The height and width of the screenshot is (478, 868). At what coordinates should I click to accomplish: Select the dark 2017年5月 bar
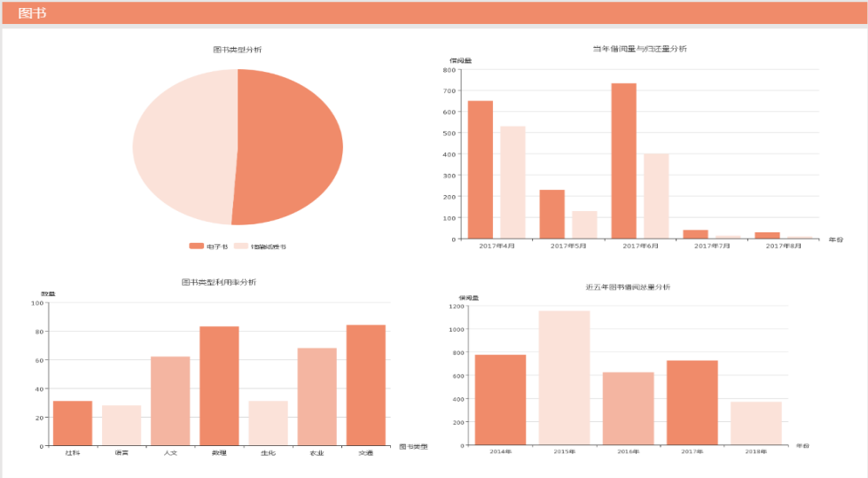tap(551, 214)
